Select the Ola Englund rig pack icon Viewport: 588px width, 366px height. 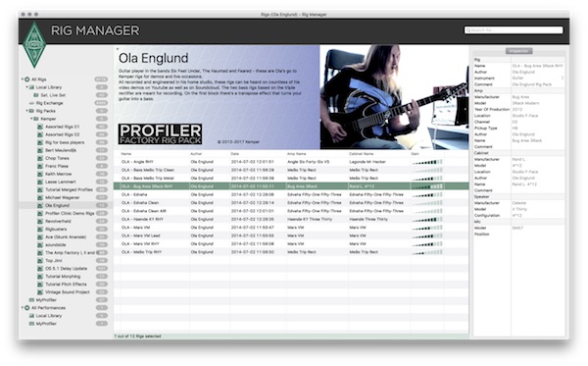(x=40, y=205)
